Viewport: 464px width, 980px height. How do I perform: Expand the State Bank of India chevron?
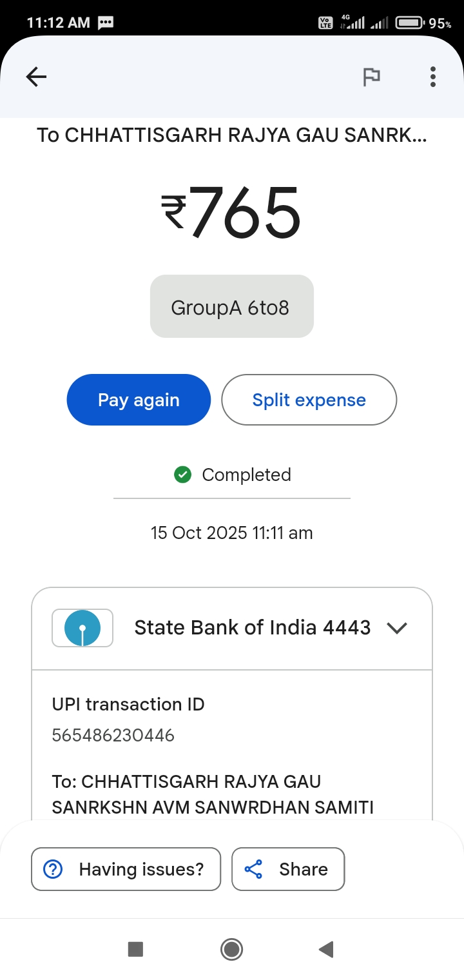coord(397,628)
